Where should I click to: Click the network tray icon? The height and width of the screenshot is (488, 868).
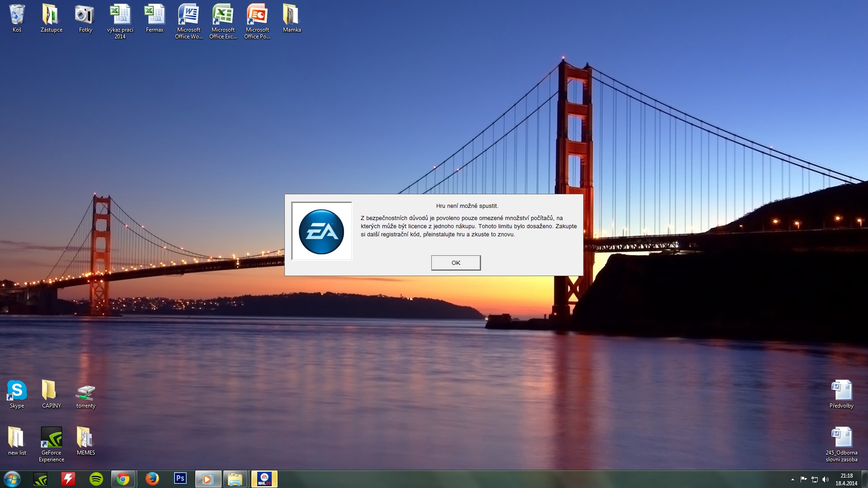[x=815, y=479]
